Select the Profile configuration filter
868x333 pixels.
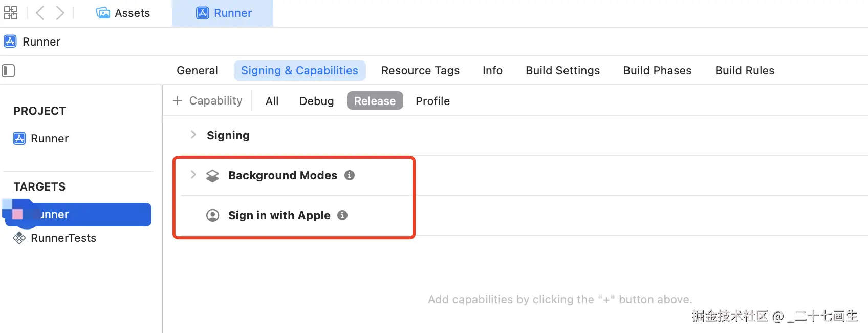point(432,101)
